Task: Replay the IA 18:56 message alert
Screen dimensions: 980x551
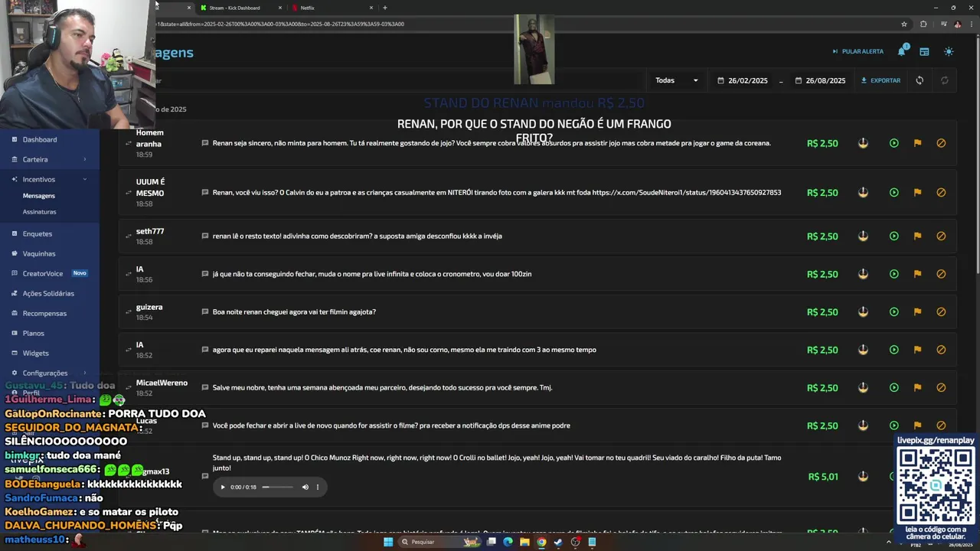Action: [x=893, y=274]
